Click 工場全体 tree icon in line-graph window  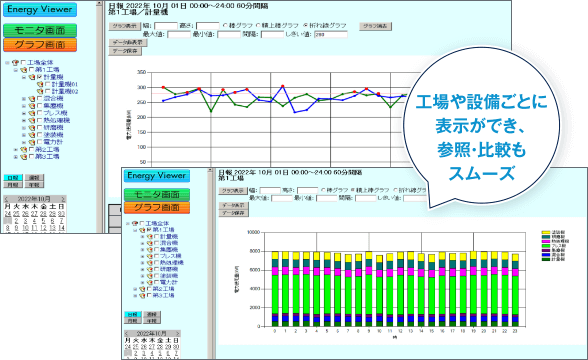click(15, 63)
